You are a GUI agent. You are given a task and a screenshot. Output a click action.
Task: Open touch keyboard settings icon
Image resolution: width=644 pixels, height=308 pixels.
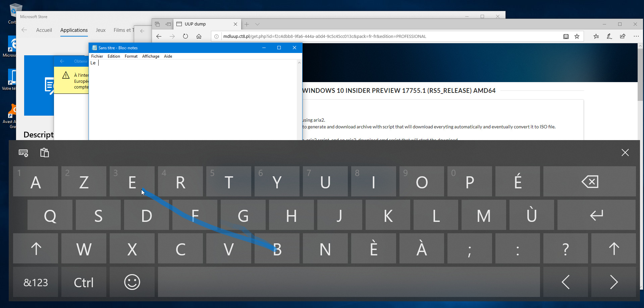point(23,153)
